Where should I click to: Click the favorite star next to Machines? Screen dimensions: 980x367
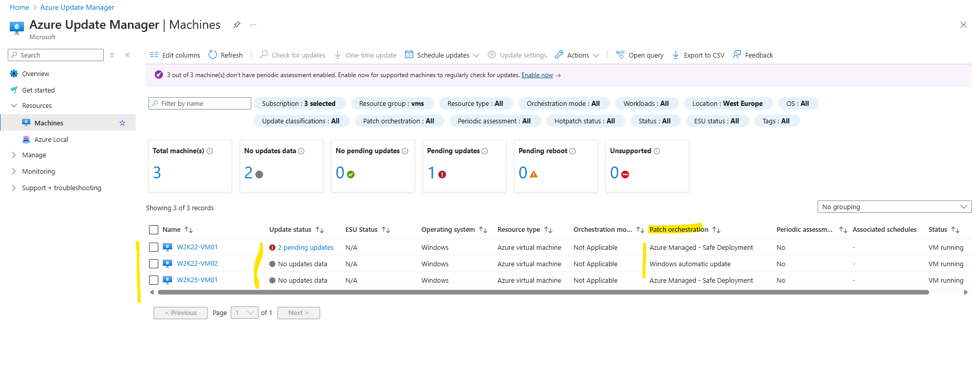tap(122, 123)
